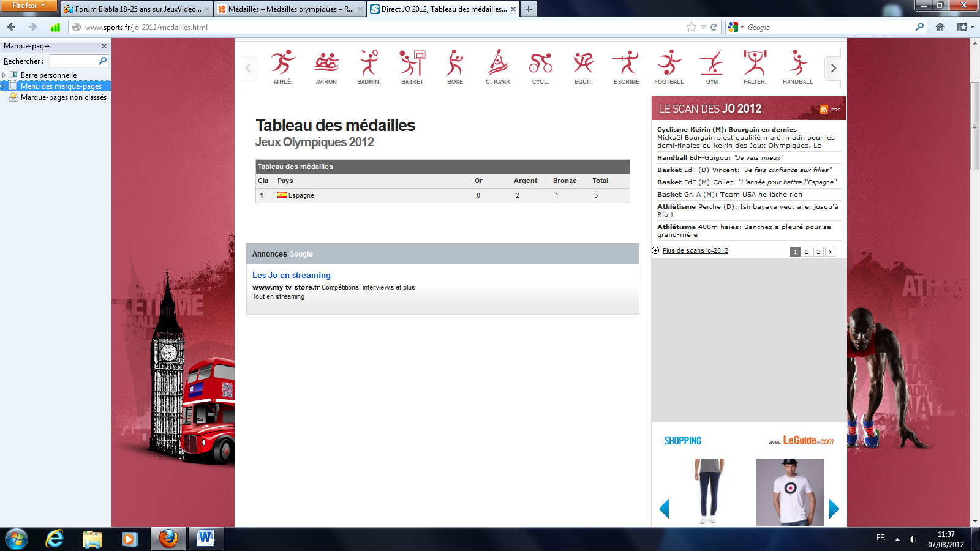980x551 pixels.
Task: Open the search engine selector dropdown
Action: (x=734, y=27)
